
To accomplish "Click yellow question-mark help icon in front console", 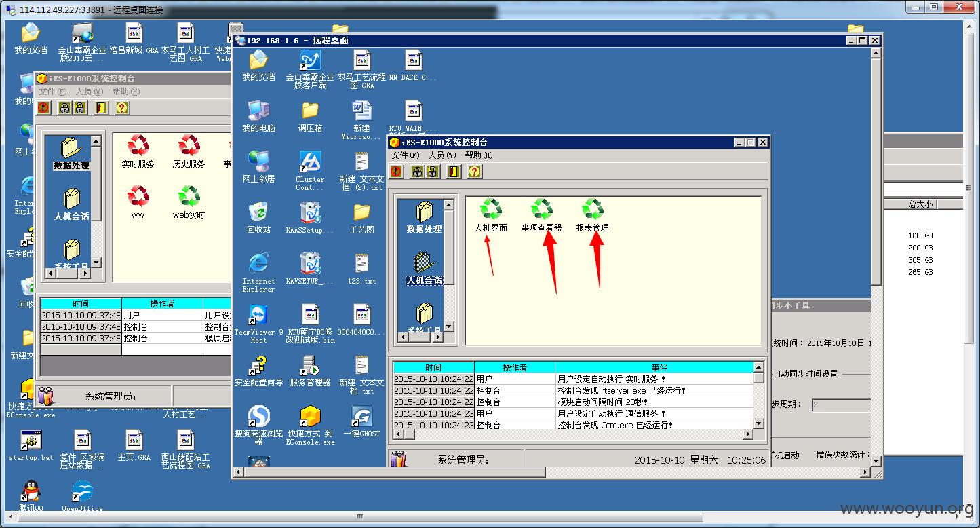I will (474, 172).
